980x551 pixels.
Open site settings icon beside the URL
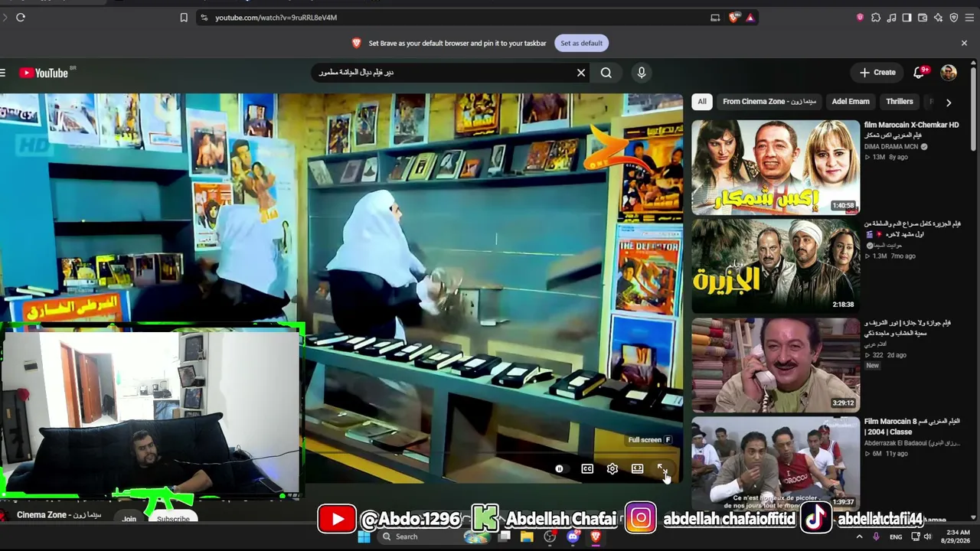pyautogui.click(x=204, y=18)
